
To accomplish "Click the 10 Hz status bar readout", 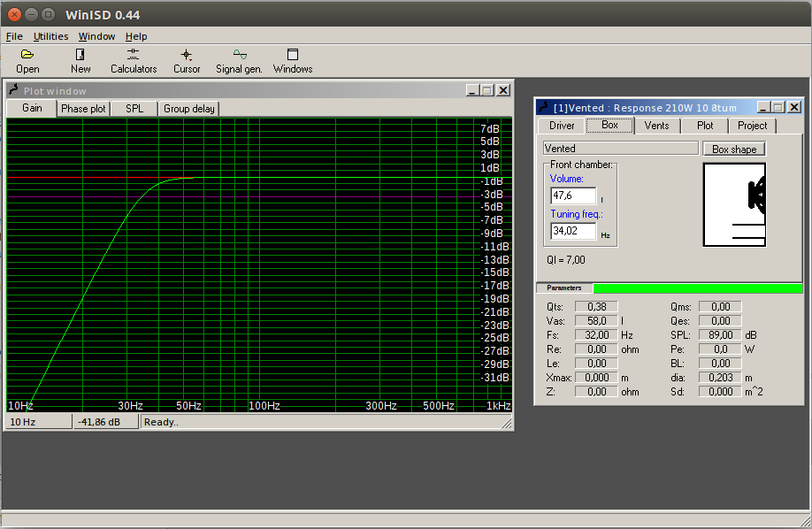I will (38, 422).
